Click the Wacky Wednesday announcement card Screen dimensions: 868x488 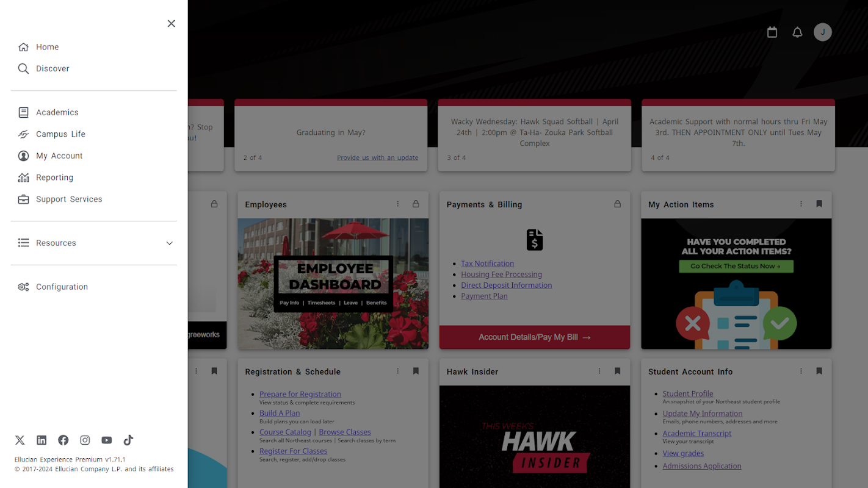tap(535, 135)
